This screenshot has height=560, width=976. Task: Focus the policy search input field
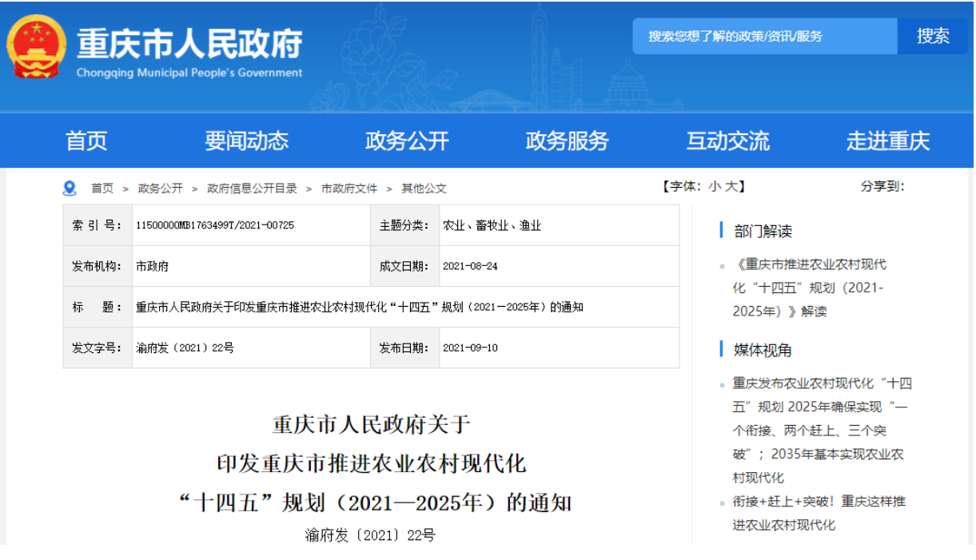(764, 36)
